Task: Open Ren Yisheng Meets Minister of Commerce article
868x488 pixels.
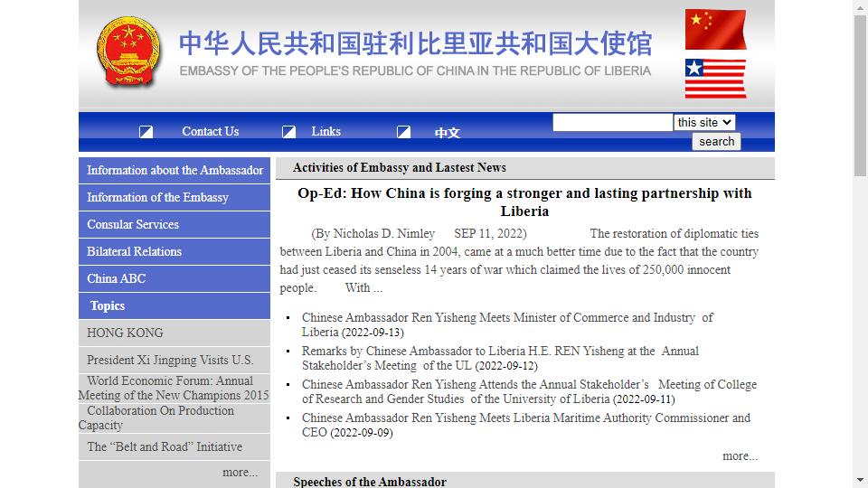Action: tap(507, 324)
